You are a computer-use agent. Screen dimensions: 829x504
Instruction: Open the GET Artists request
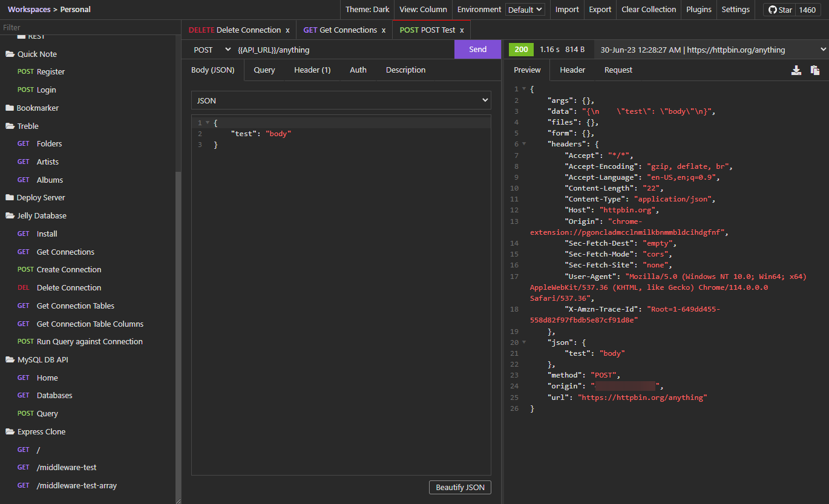(38, 162)
